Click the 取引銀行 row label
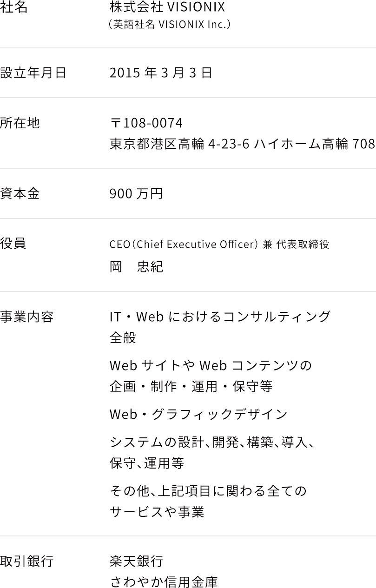 tap(27, 562)
